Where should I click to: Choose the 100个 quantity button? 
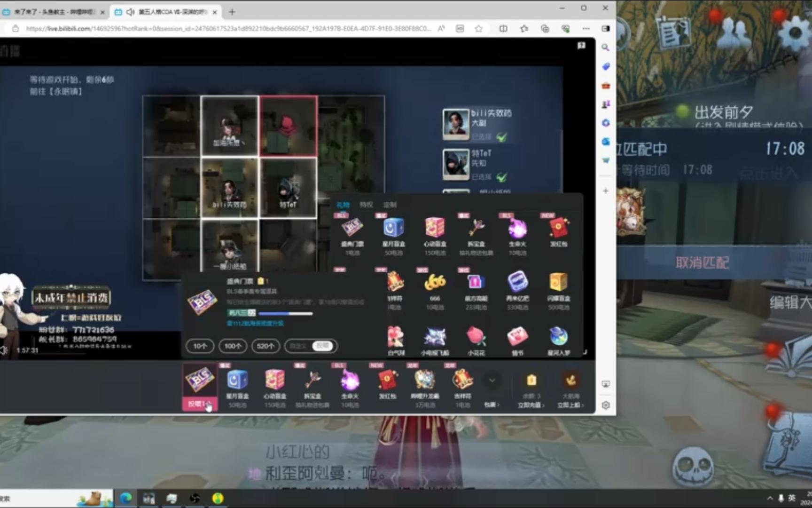click(233, 346)
